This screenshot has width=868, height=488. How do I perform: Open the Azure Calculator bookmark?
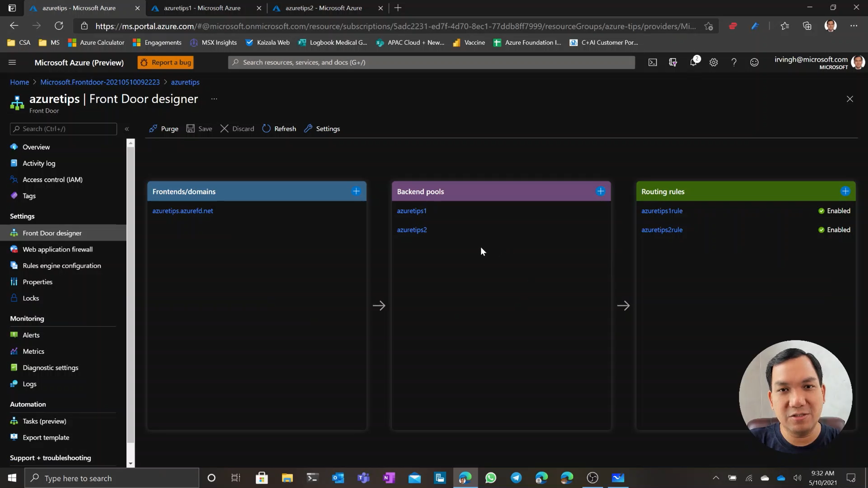tap(96, 42)
